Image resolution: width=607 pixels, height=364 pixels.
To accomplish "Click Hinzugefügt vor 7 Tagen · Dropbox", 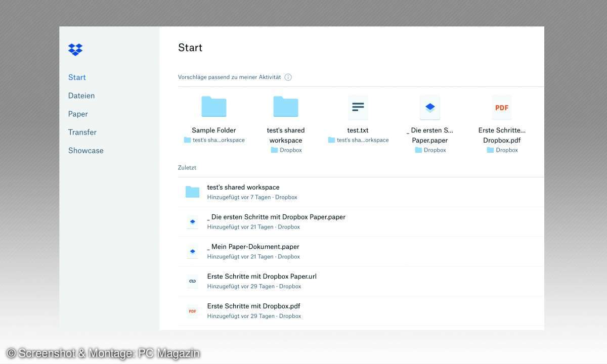I will [x=252, y=197].
